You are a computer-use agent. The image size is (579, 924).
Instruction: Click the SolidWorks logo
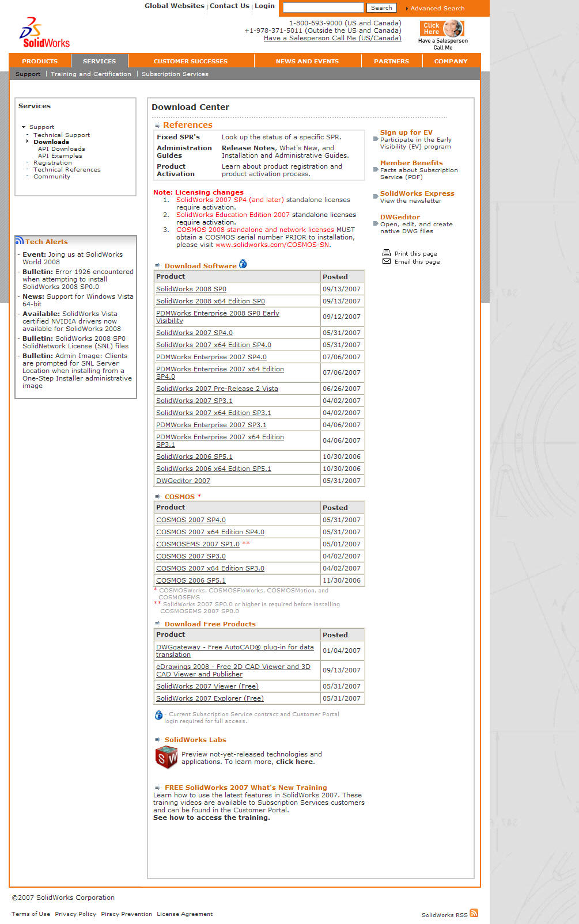click(44, 32)
